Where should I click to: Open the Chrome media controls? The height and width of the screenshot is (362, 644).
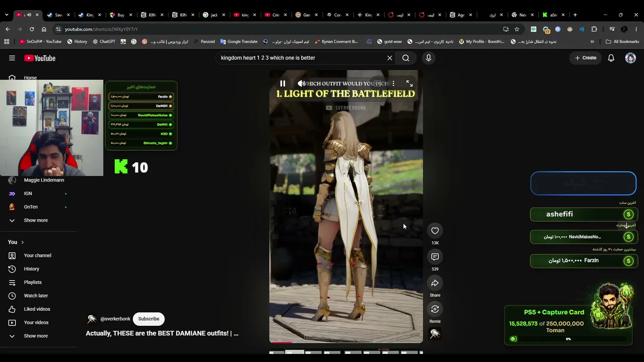click(612, 29)
